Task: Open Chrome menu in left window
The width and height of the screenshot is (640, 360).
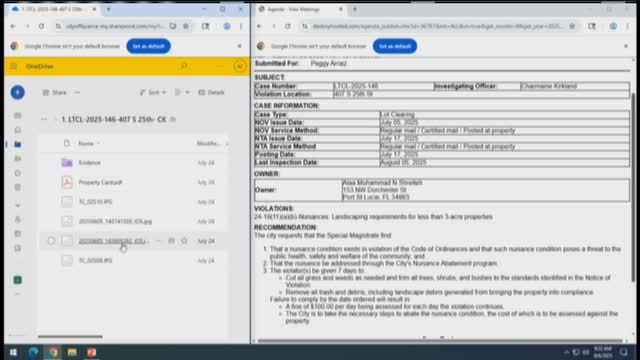Action: point(241,26)
